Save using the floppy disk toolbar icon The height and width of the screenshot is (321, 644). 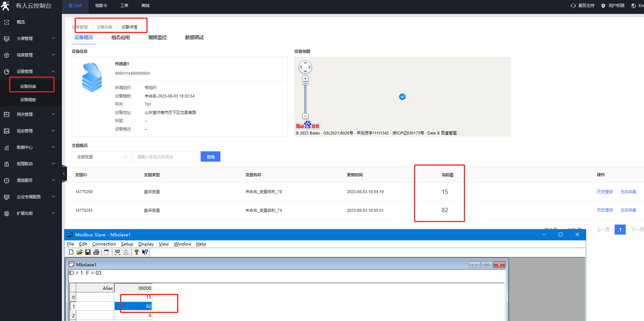[88, 252]
